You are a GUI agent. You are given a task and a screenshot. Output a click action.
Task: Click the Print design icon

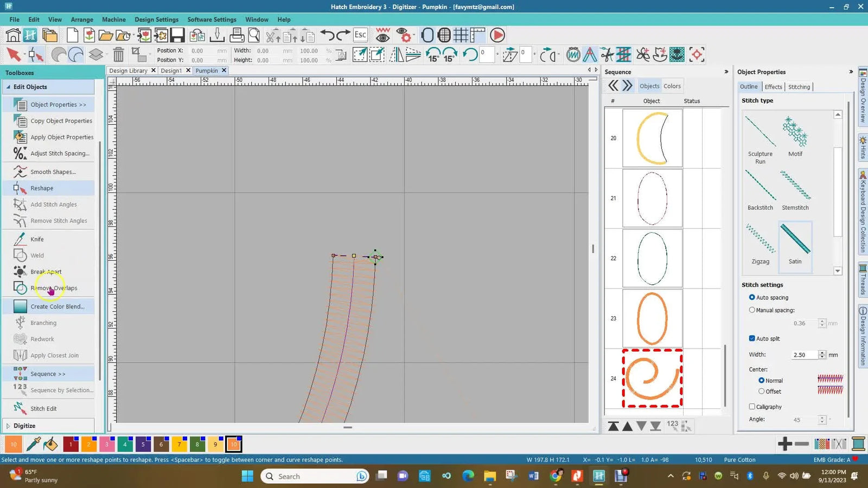pos(237,35)
